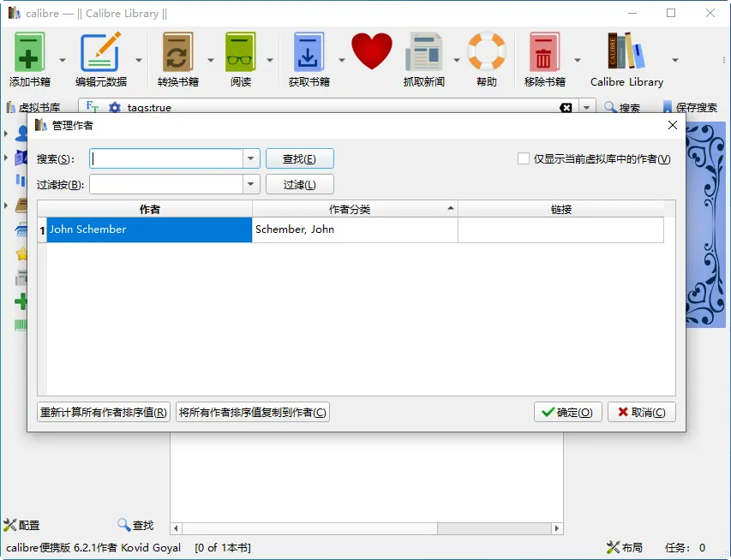Click the Filter (过滤(L)) button
The image size is (731, 560).
click(299, 184)
